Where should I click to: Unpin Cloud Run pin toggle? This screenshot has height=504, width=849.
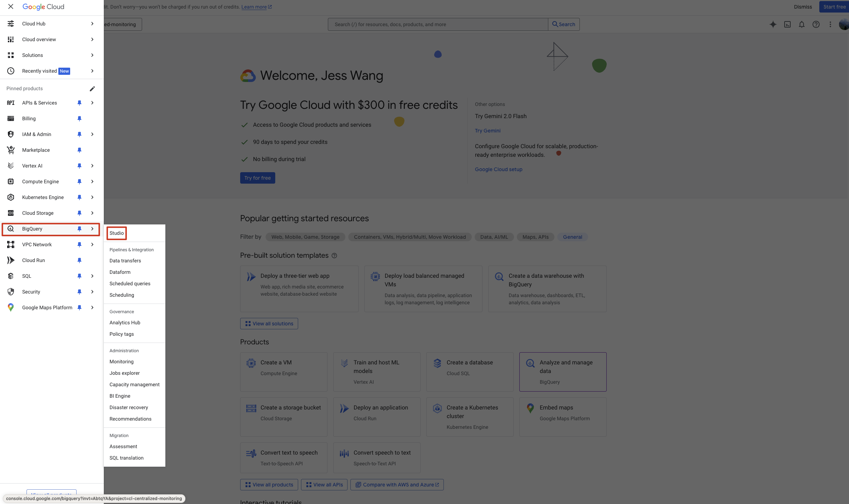pos(79,260)
